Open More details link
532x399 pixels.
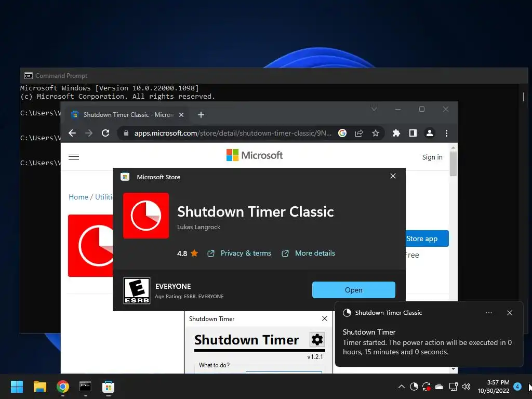[315, 253]
